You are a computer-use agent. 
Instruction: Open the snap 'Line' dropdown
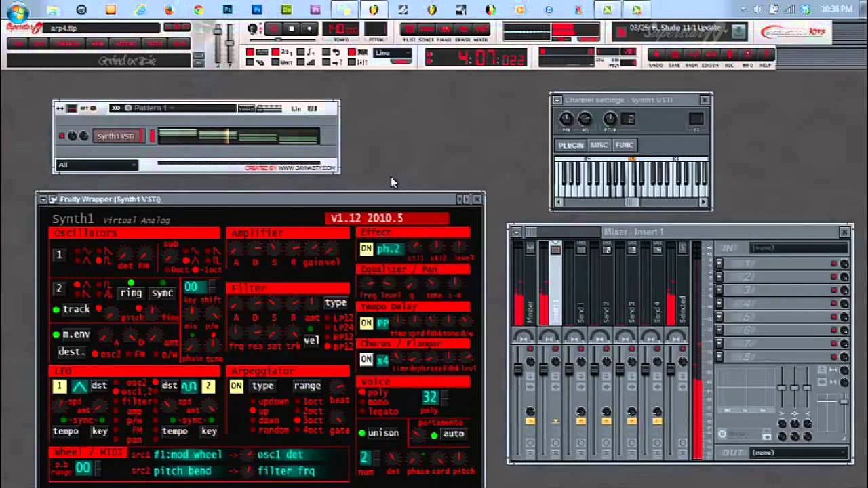click(393, 53)
